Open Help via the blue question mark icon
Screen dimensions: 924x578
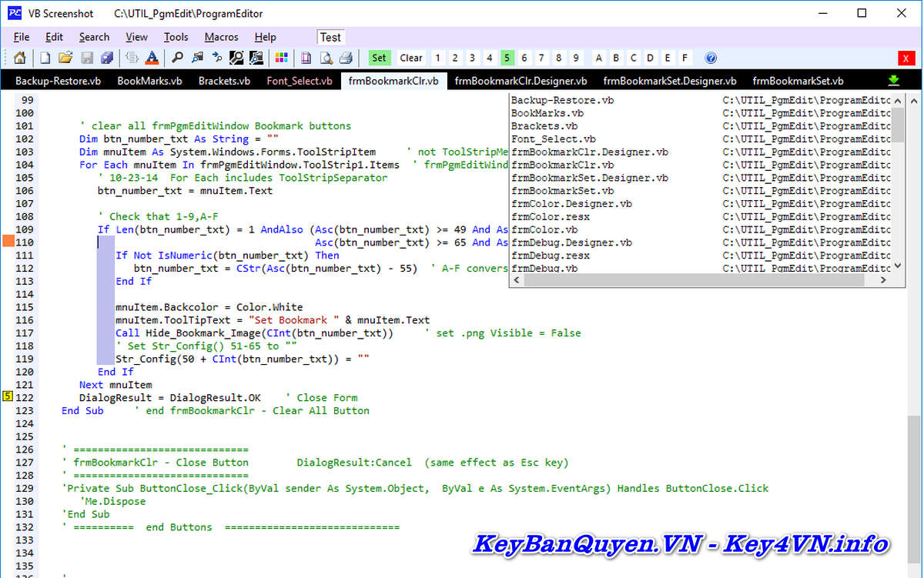[x=709, y=58]
